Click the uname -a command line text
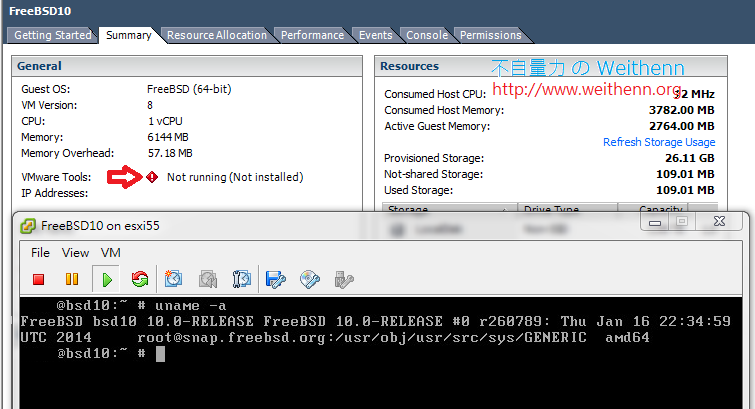This screenshot has height=409, width=755. (190, 305)
